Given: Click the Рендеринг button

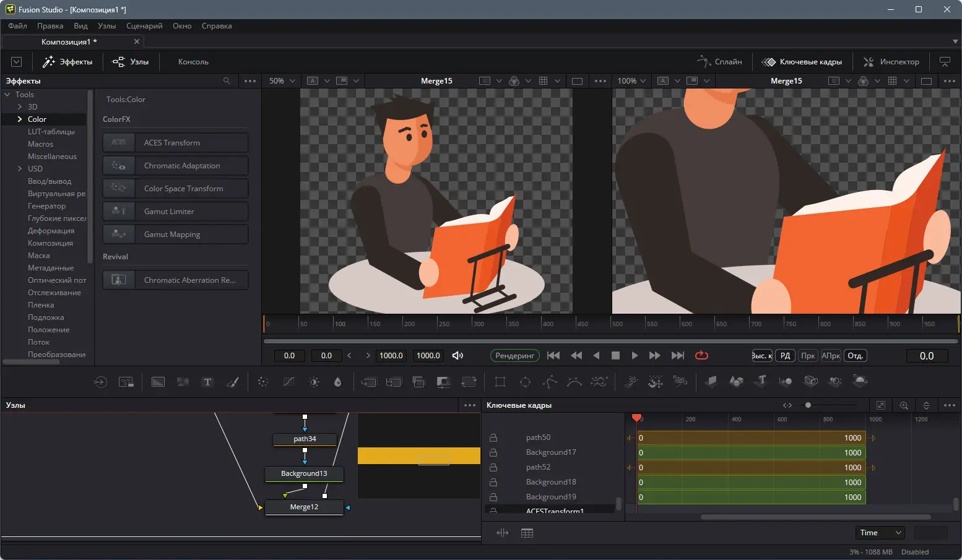Looking at the screenshot, I should 514,356.
